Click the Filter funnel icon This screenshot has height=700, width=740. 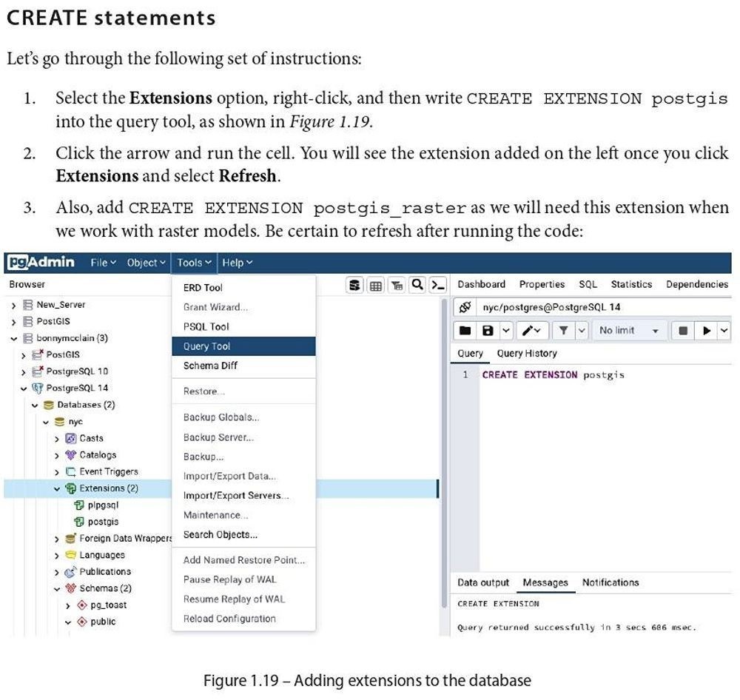[563, 331]
